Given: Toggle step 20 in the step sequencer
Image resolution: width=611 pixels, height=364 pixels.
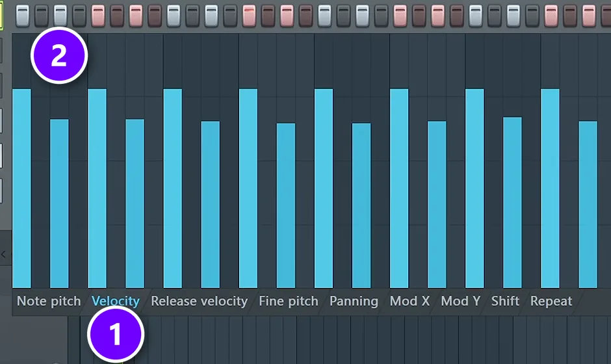Looking at the screenshot, I should coord(382,16).
